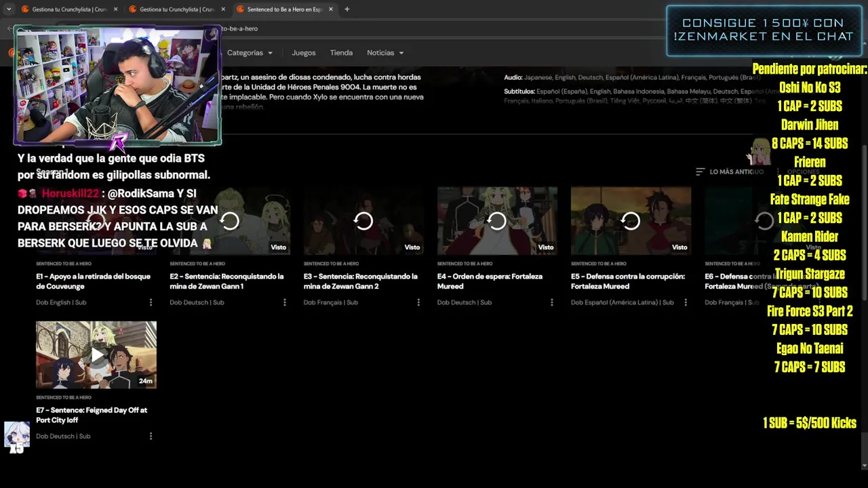Click 'Dob Français | Sub' under E3
Viewport: 868px width, 488px height.
(331, 302)
